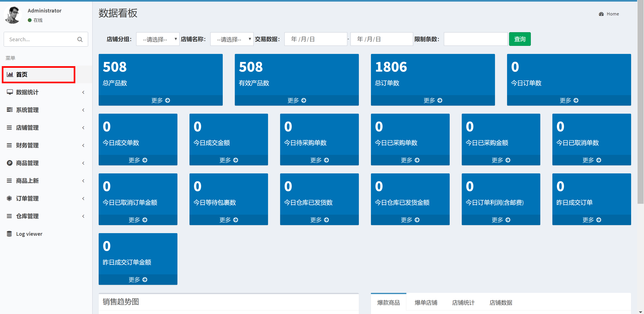This screenshot has width=644, height=314.
Task: Click the search magnifier icon in sidebar
Action: point(80,39)
